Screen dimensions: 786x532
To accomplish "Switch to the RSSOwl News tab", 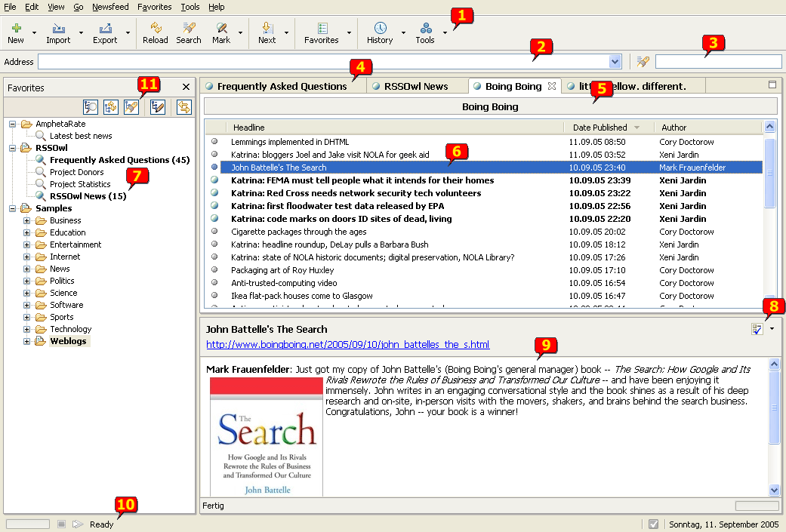I will 416,86.
